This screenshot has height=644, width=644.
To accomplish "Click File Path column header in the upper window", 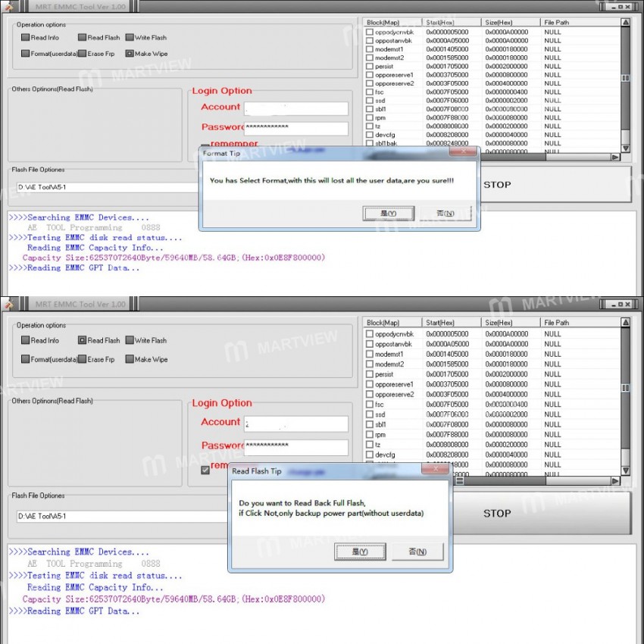I will click(580, 22).
